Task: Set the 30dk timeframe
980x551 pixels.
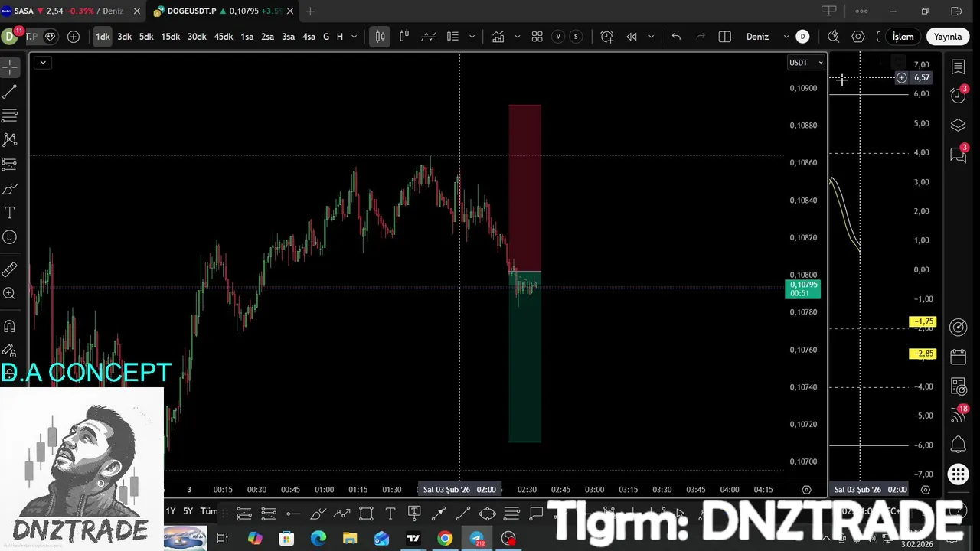Action: click(x=197, y=37)
